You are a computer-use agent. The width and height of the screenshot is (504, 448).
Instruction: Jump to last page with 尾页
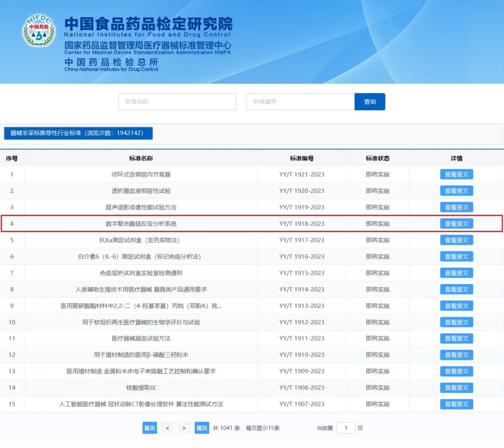click(202, 428)
